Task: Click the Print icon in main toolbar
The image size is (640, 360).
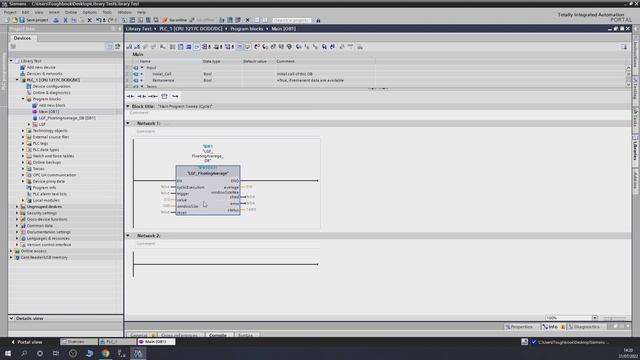Action: tap(56, 20)
